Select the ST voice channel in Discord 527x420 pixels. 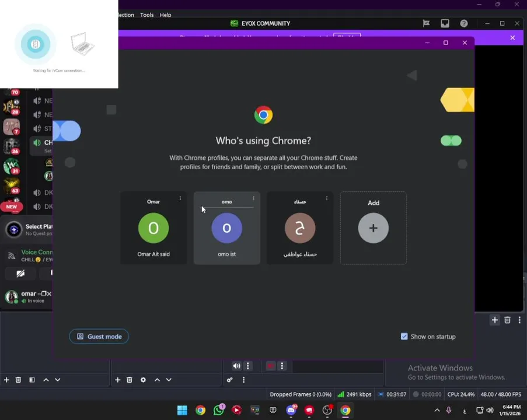tap(43, 128)
